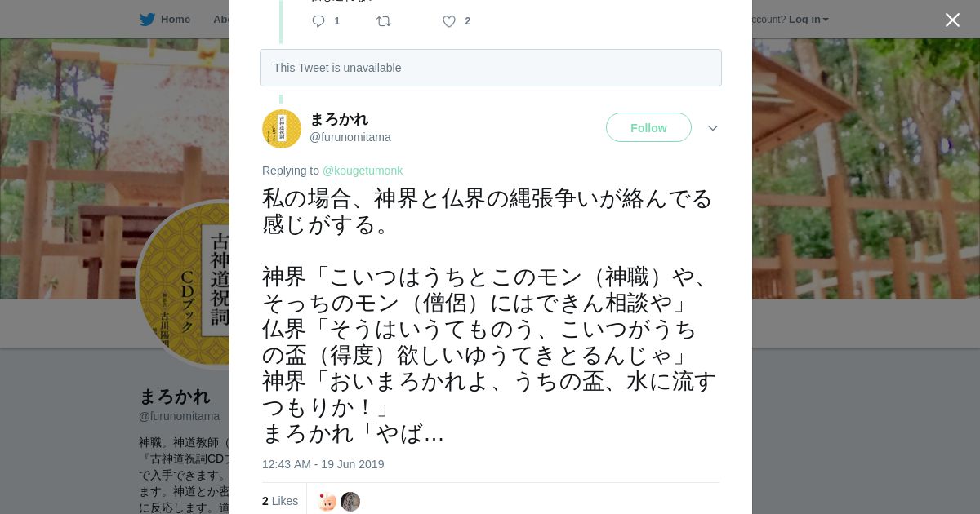The height and width of the screenshot is (514, 980).
Task: Click the unavailable tweet notice box
Action: pyautogui.click(x=490, y=68)
